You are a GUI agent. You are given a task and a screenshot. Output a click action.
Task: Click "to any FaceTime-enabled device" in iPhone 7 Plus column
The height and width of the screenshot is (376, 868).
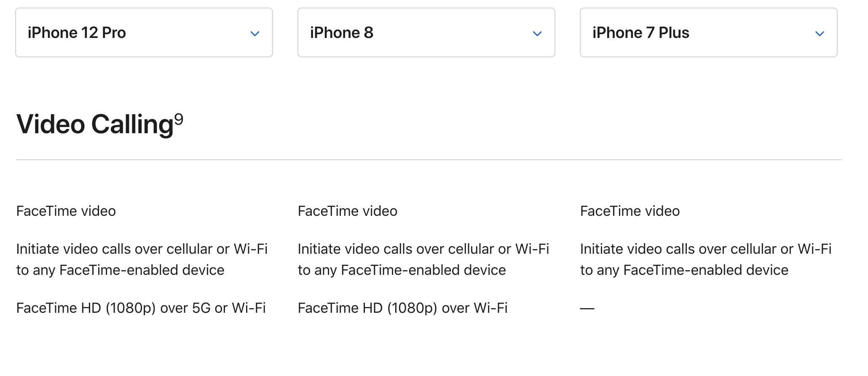click(x=684, y=270)
